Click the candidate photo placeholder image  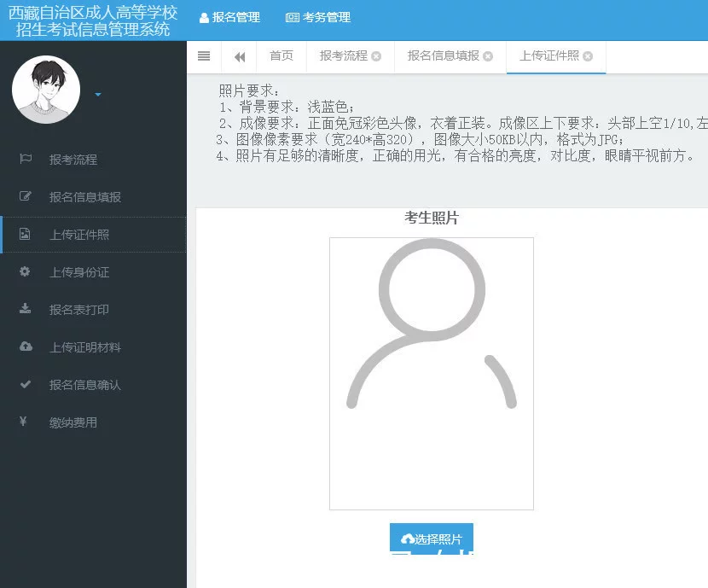pos(432,374)
